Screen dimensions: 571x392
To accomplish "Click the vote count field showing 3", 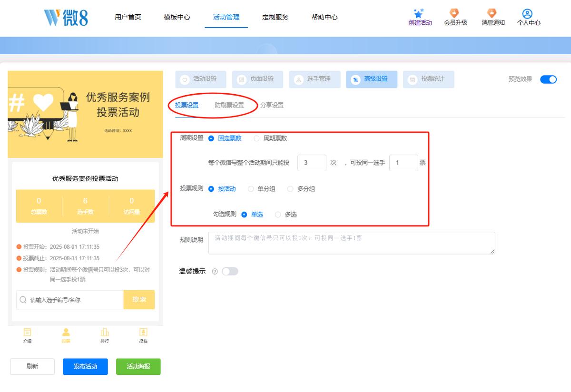I will pos(312,163).
